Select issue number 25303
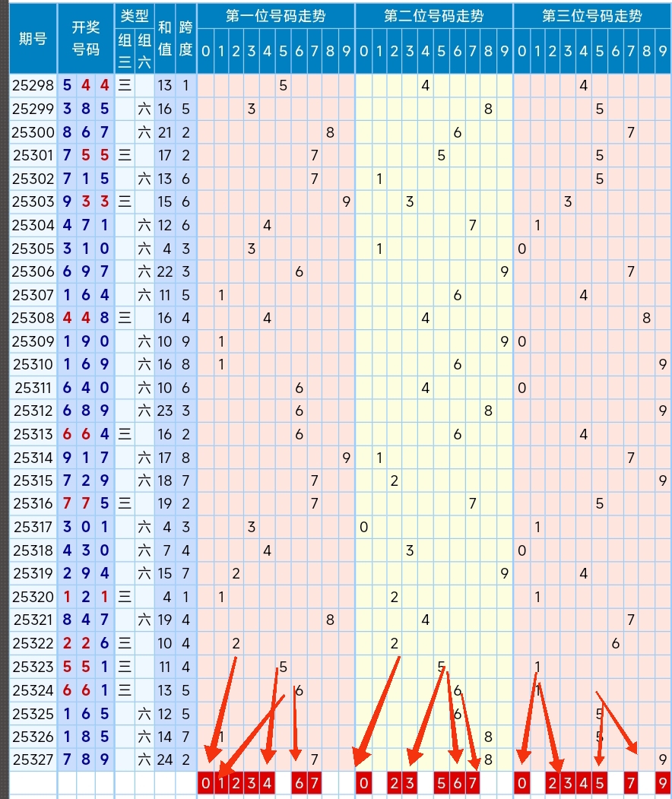 (33, 201)
